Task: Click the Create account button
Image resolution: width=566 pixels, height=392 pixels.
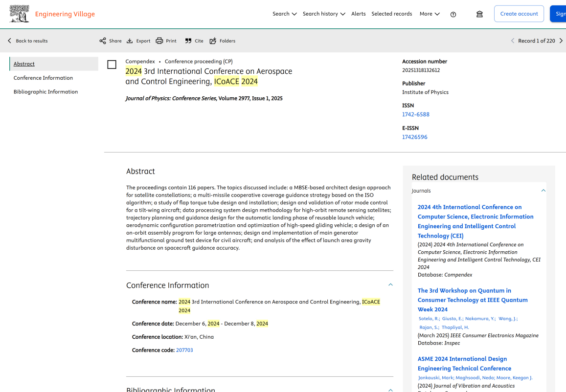Action: click(x=519, y=14)
